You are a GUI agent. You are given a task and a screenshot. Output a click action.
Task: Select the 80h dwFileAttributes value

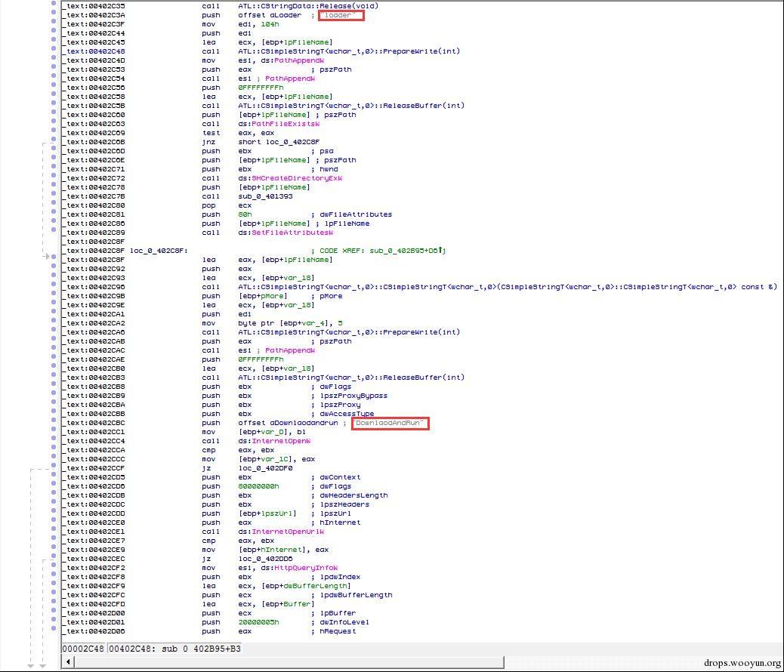pyautogui.click(x=245, y=214)
